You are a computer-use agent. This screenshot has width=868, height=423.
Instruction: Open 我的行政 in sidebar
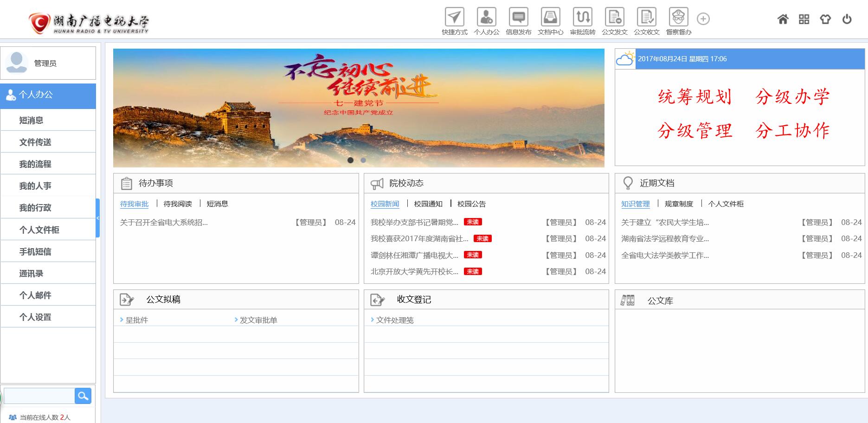point(48,207)
